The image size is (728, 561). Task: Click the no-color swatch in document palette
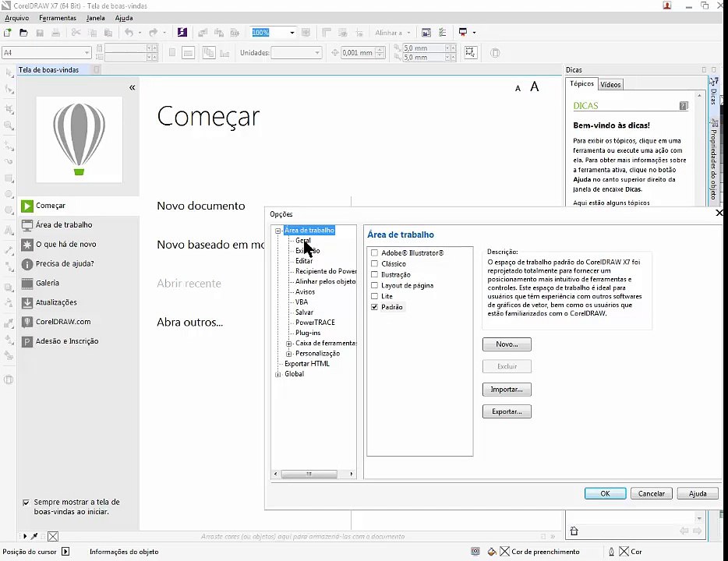pyautogui.click(x=53, y=536)
